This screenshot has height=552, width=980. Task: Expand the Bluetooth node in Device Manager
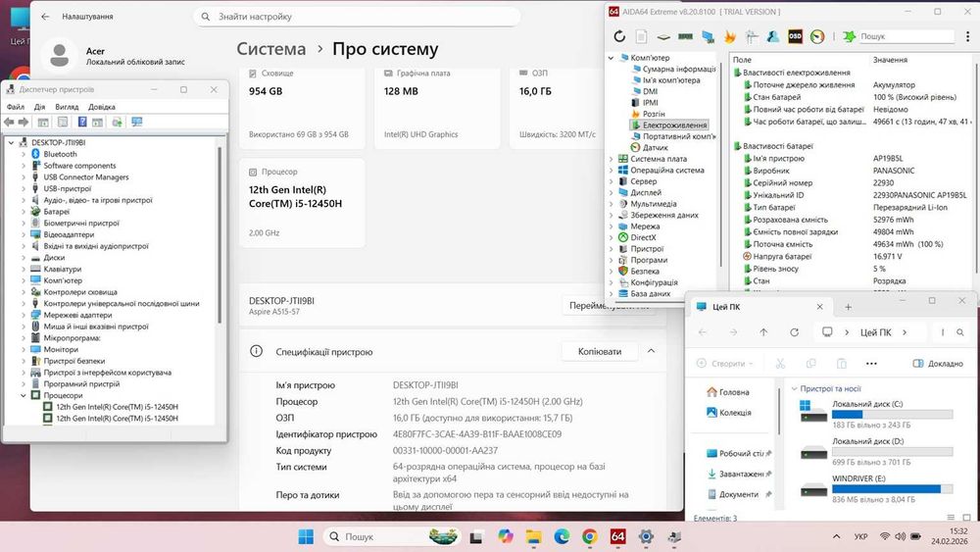(24, 154)
